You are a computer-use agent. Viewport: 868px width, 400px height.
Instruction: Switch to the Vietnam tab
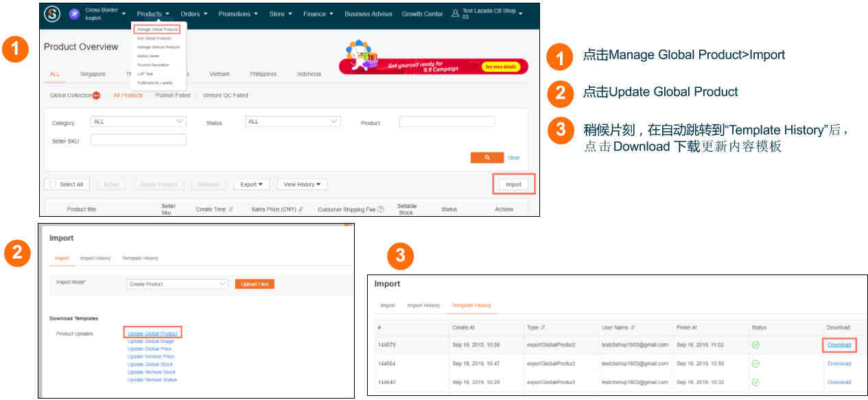pos(220,74)
